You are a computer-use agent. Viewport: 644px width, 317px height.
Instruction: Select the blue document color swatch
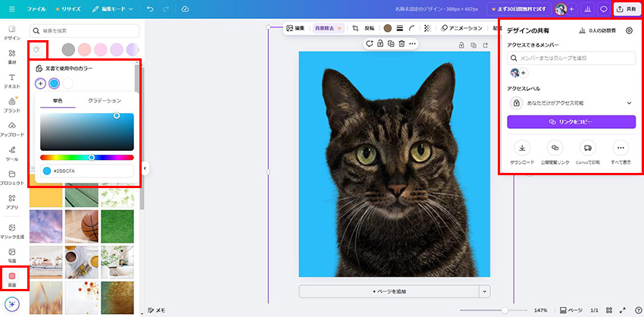pyautogui.click(x=55, y=83)
